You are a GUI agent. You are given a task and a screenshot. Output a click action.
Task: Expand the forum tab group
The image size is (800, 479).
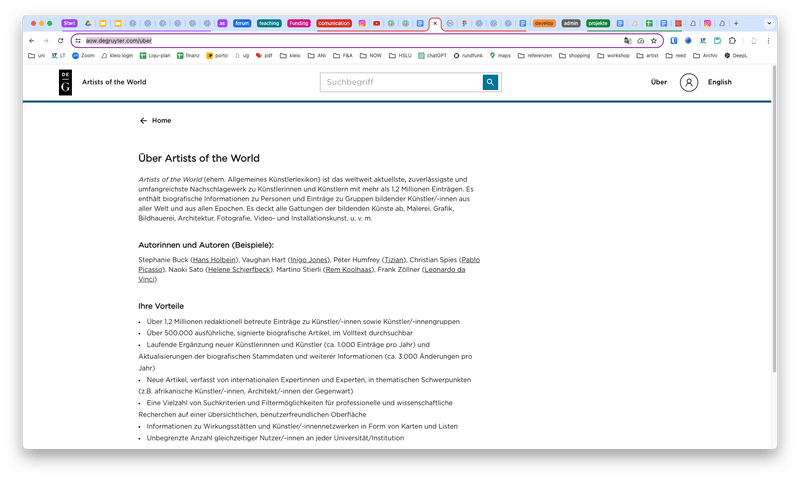[x=242, y=23]
